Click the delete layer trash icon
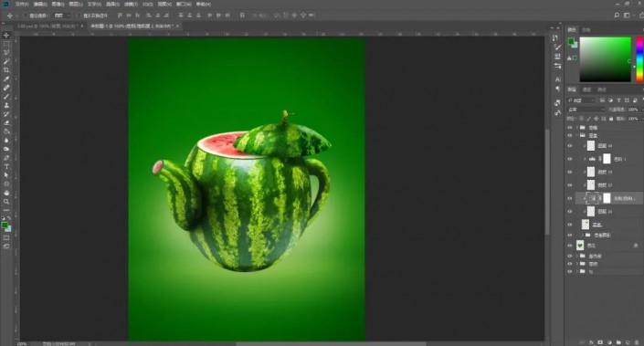The width and height of the screenshot is (644, 346). coord(637,342)
